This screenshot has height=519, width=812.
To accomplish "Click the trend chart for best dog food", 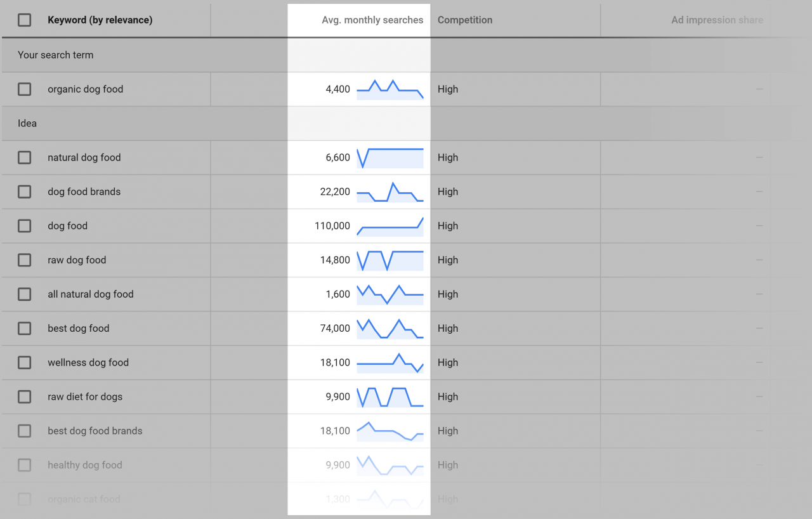I will click(390, 329).
